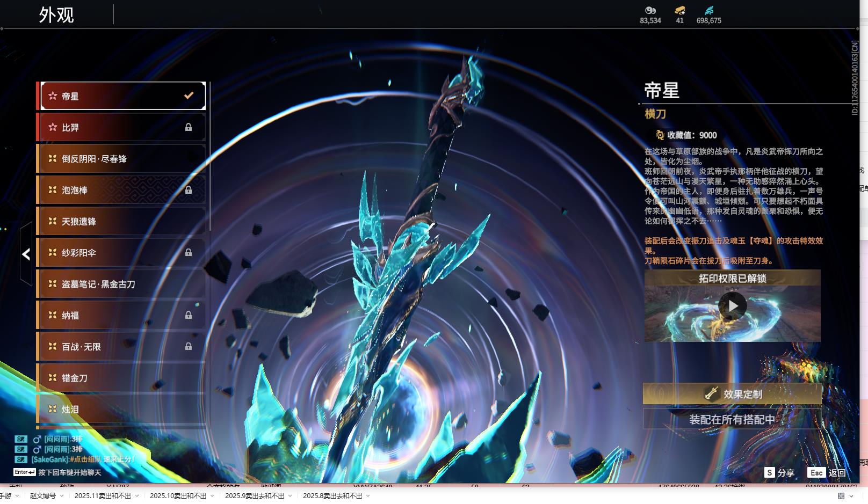868x504 pixels.
Task: Click the 分享 share button
Action: (779, 472)
